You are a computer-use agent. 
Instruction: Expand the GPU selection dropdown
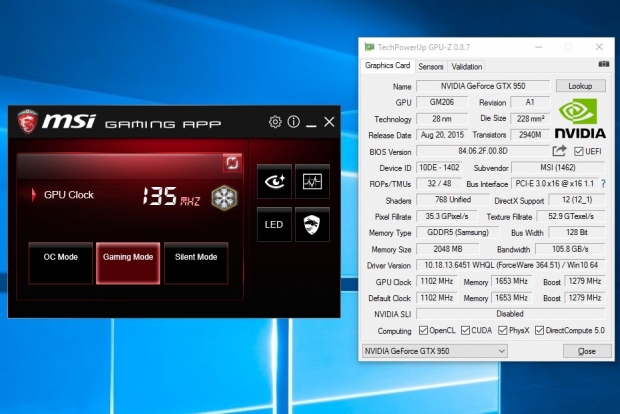click(x=501, y=351)
